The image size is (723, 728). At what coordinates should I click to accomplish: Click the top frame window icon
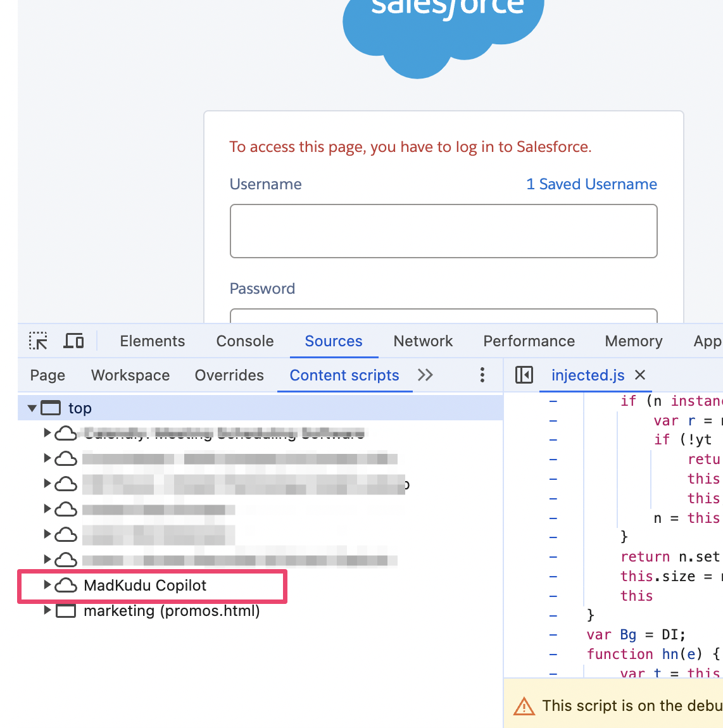(x=51, y=408)
